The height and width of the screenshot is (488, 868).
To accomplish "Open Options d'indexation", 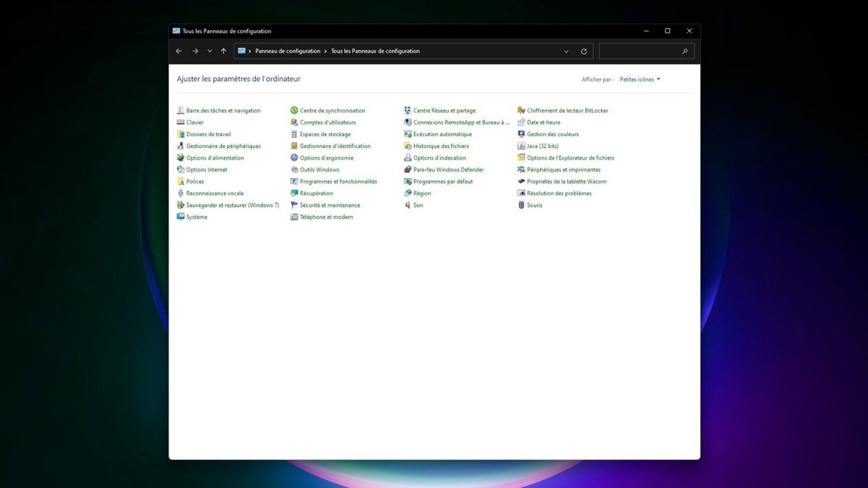I will [x=440, y=158].
